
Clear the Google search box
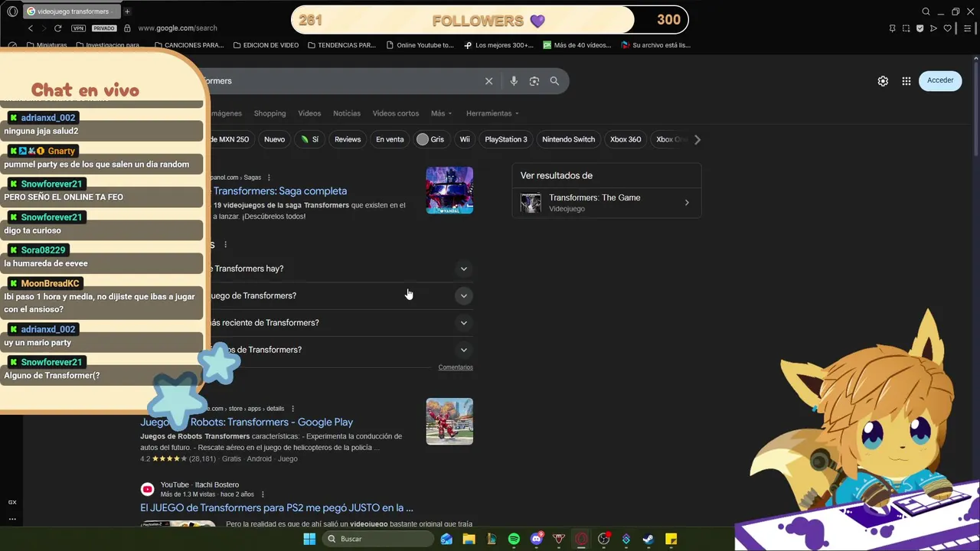(x=488, y=81)
